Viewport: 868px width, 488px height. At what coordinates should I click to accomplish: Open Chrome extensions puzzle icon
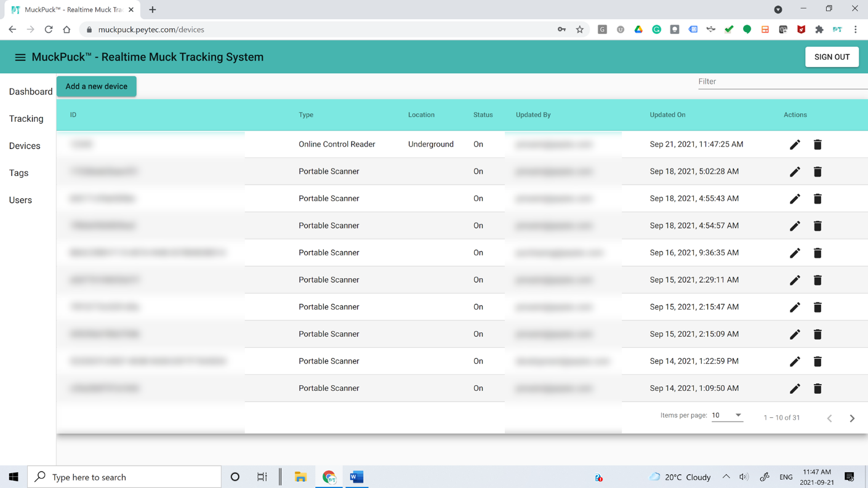click(819, 30)
